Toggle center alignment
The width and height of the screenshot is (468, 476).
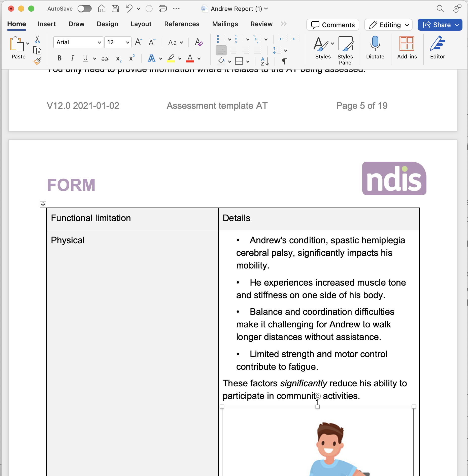click(233, 50)
